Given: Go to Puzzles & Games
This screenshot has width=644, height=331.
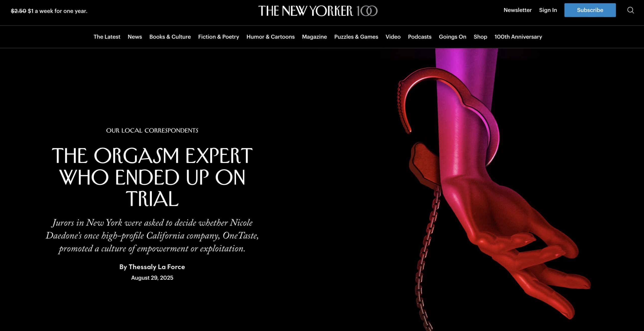Looking at the screenshot, I should [356, 37].
